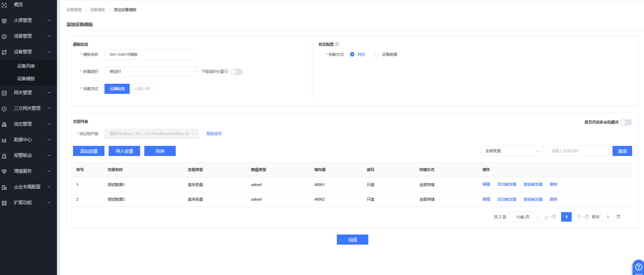Open the 高级选项 link
The width and height of the screenshot is (644, 275).
click(214, 134)
